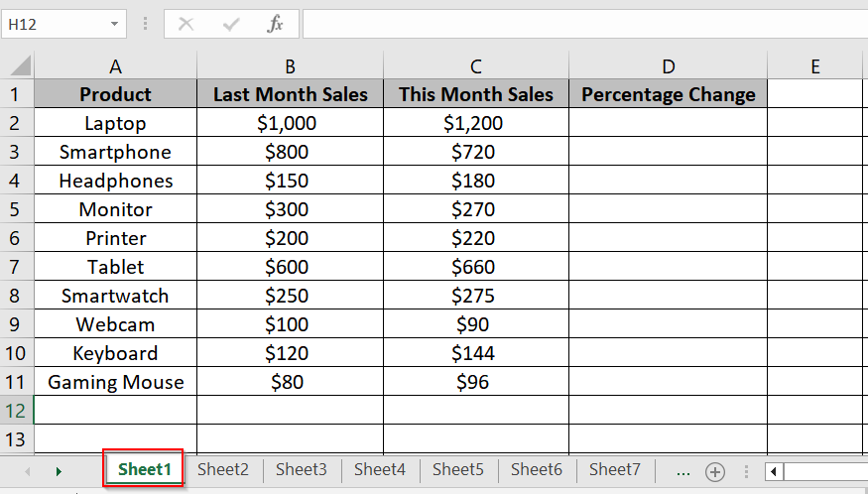Click the $180 cell
868x494 pixels.
pyautogui.click(x=476, y=181)
